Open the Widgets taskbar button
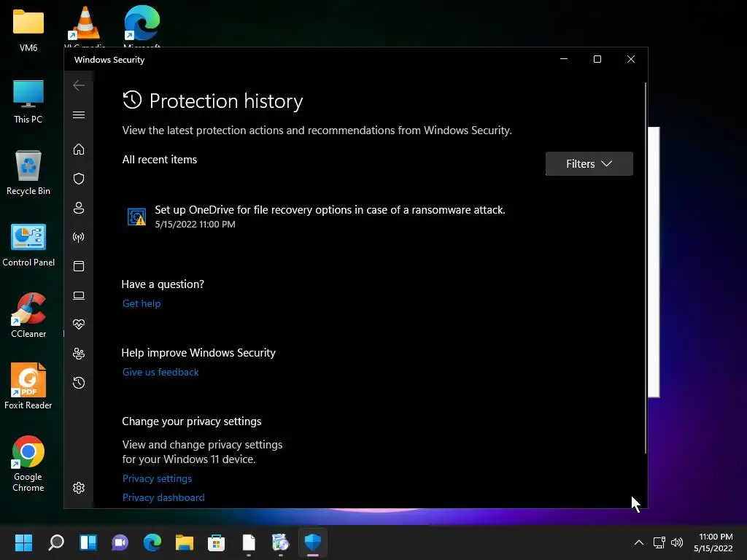This screenshot has width=747, height=560. 88,542
